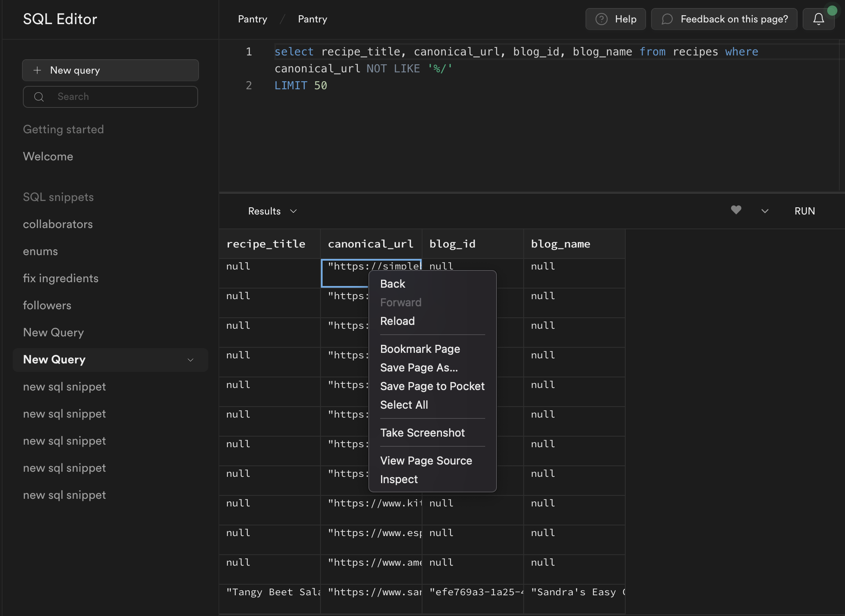845x616 pixels.
Task: Click the notification bell icon
Action: (818, 19)
